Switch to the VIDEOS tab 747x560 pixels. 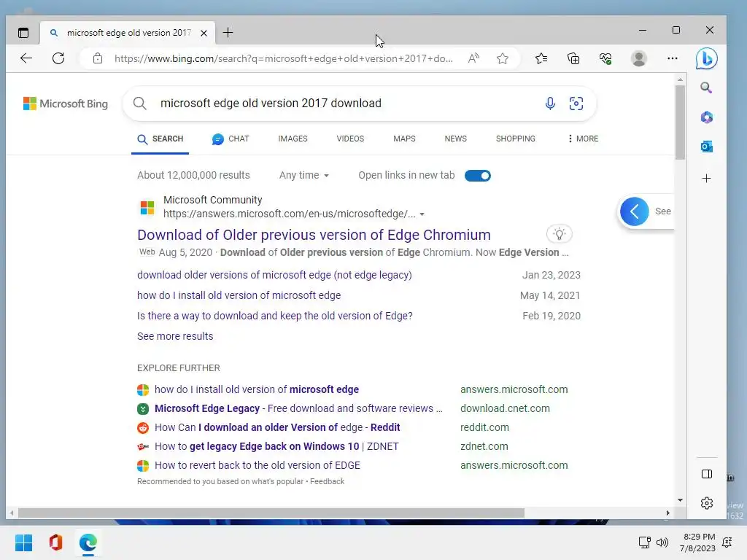tap(350, 139)
